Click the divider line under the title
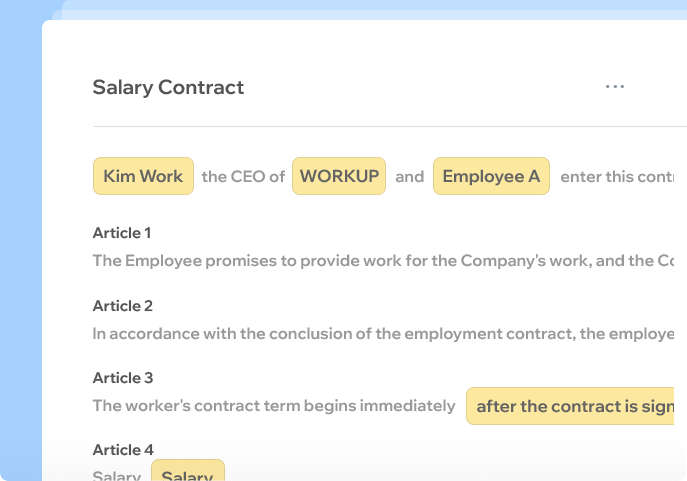687x481 pixels. coord(390,127)
